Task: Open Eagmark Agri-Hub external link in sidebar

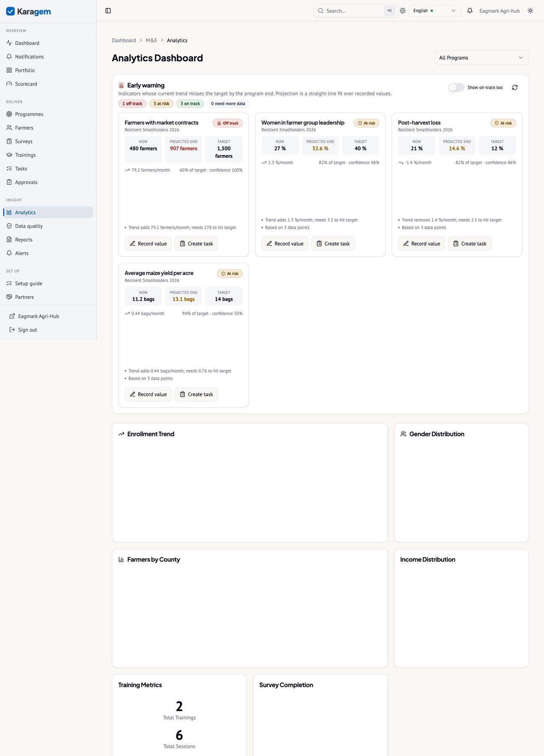Action: pos(48,316)
